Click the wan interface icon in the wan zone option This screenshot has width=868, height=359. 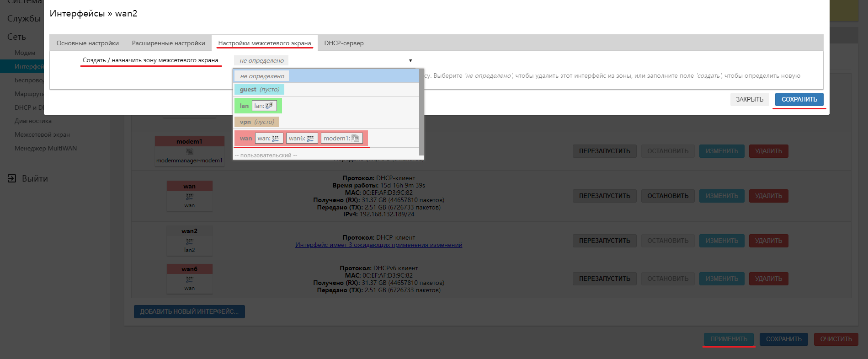click(276, 138)
